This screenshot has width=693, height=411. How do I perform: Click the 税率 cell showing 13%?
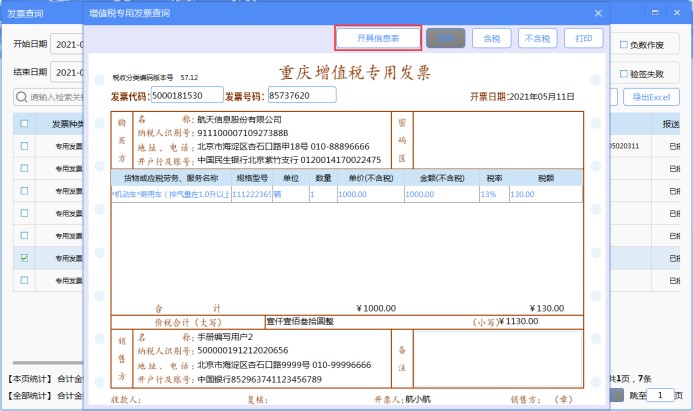click(489, 195)
